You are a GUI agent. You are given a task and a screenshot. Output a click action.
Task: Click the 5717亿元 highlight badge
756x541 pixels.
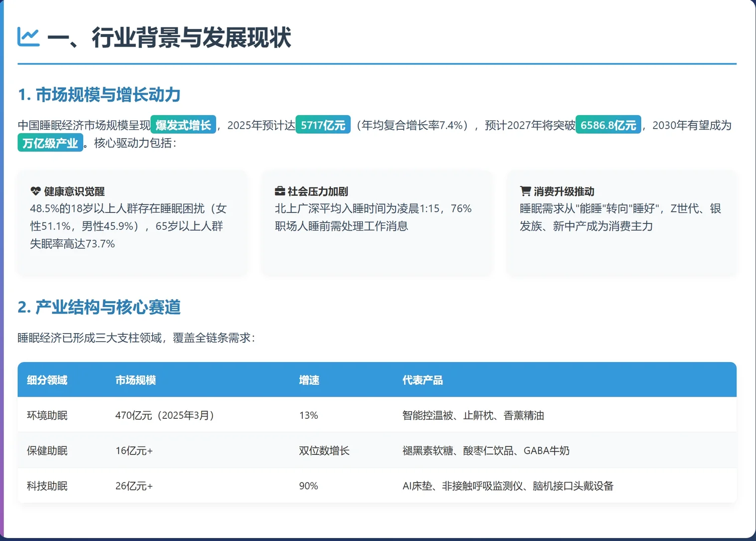tap(323, 125)
